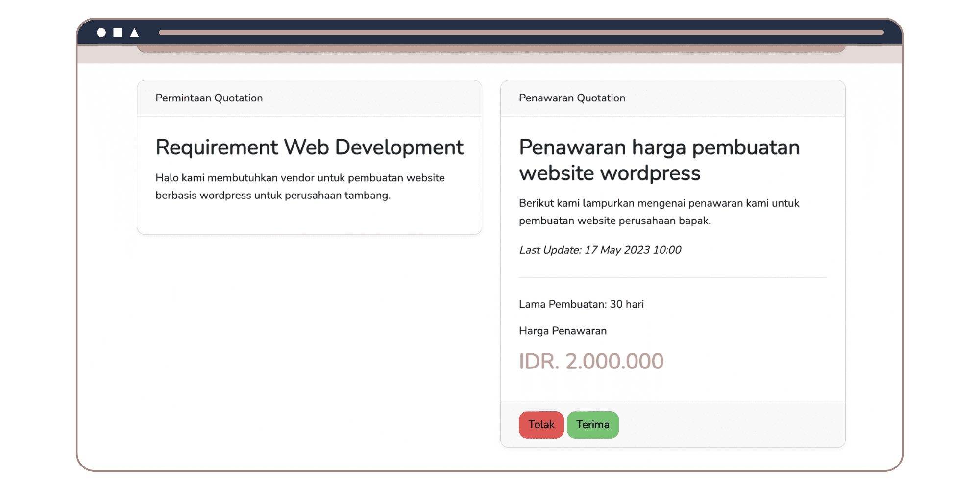Image resolution: width=980 pixels, height=490 pixels.
Task: Click the browser address bar
Action: (x=521, y=33)
